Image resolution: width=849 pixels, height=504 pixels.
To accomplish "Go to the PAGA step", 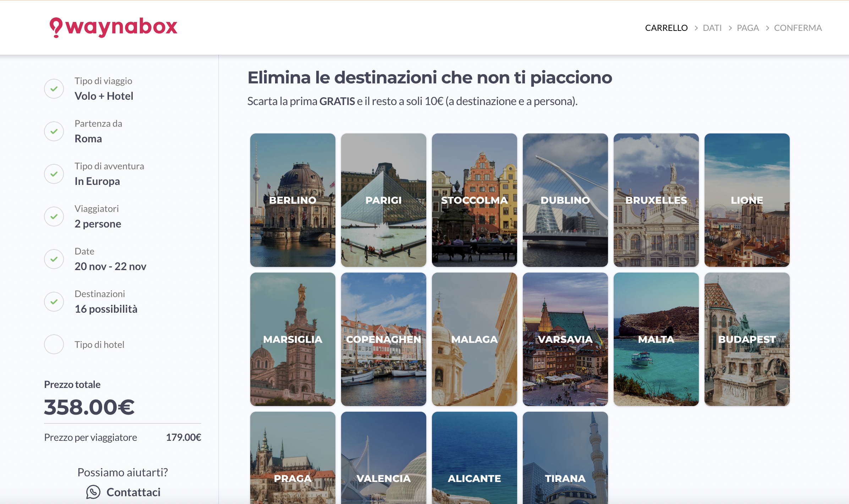I will click(748, 28).
